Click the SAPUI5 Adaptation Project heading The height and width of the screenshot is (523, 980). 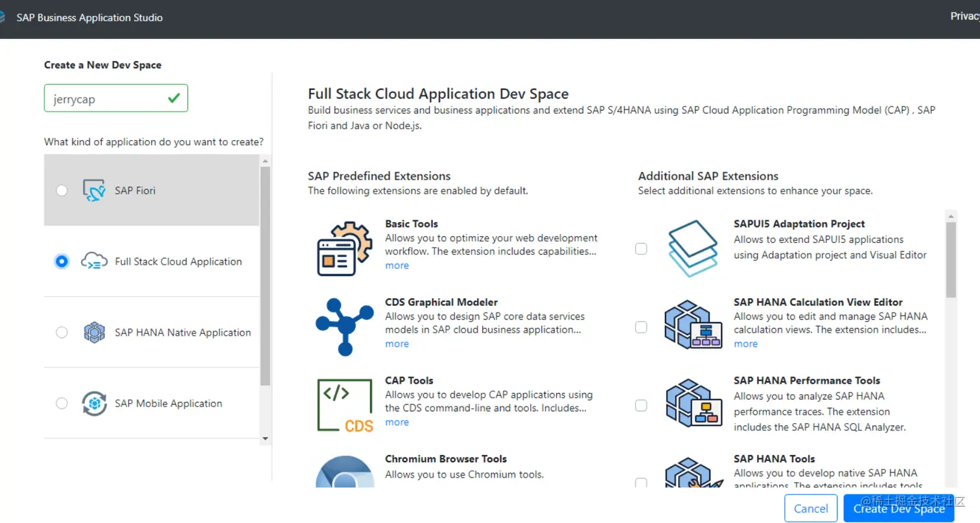[x=799, y=224]
